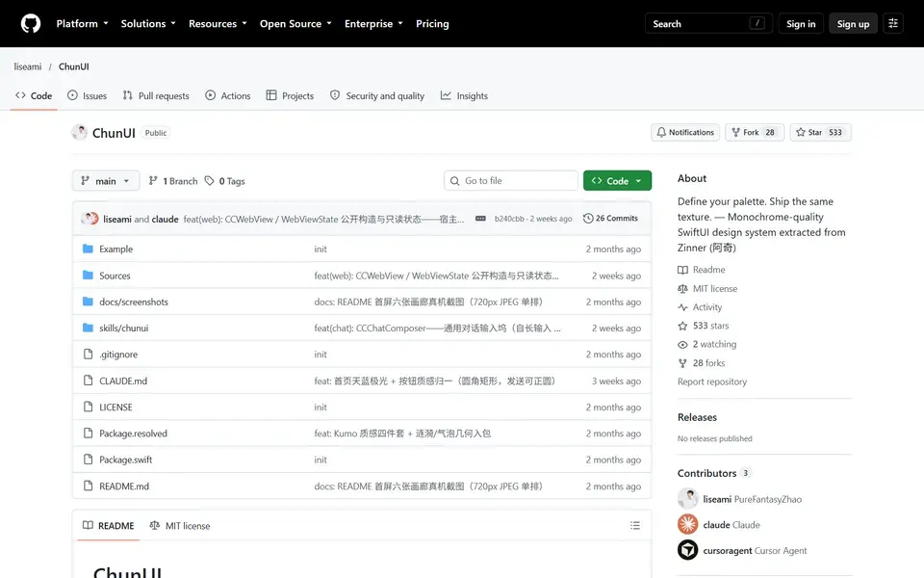Click the Pricing link
This screenshot has height=578, width=924.
432,23
